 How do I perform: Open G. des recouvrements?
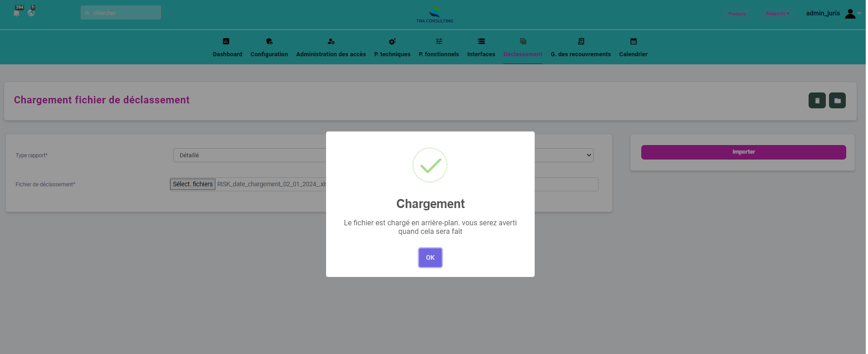pos(580,48)
